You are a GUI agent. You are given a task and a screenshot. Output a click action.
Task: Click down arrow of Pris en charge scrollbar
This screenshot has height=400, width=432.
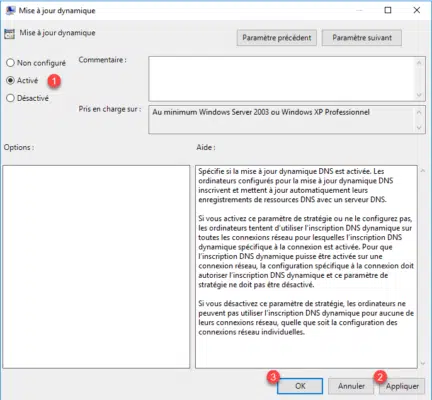419,128
